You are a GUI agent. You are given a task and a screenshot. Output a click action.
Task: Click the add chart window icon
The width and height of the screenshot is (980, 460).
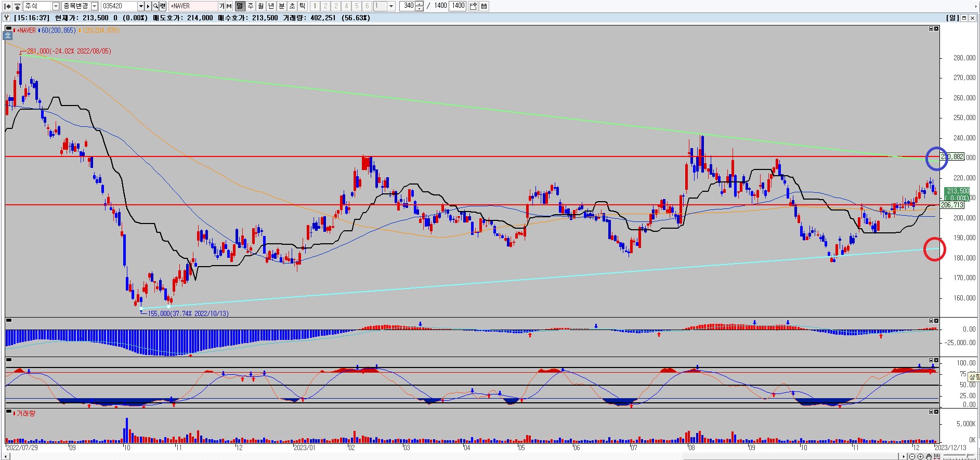pyautogui.click(x=473, y=6)
